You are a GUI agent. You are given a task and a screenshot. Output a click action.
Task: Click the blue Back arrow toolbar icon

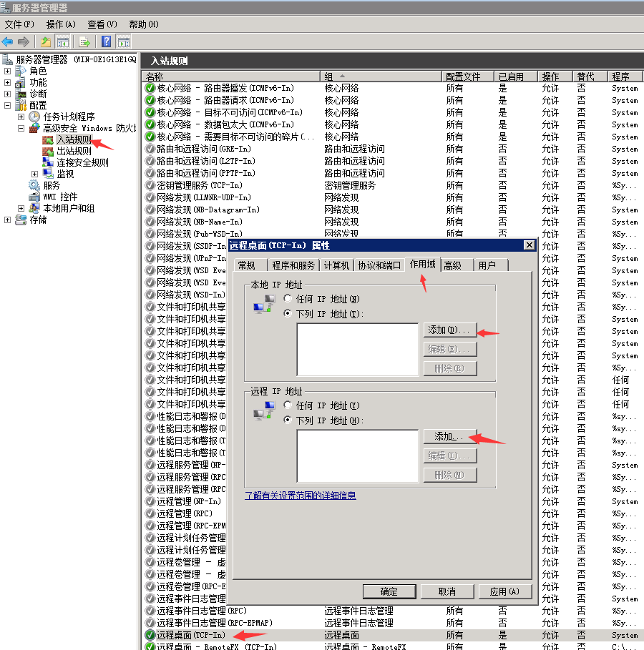click(8, 41)
